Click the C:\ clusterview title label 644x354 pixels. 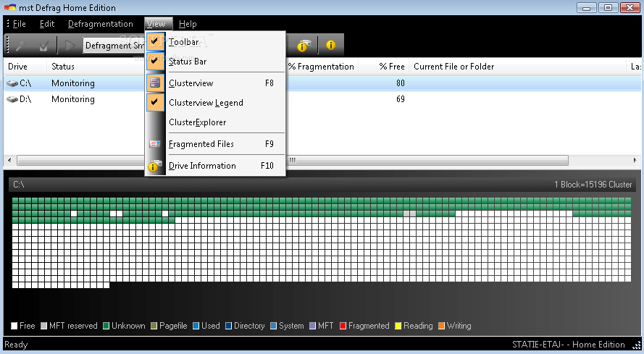pos(19,185)
